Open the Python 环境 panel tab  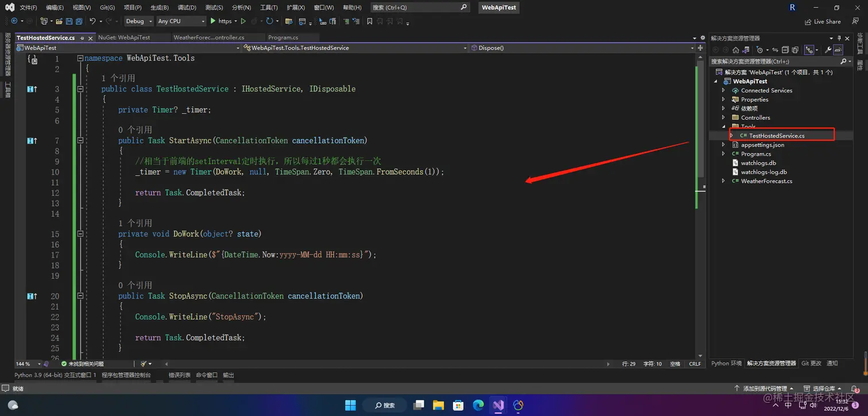pos(727,363)
